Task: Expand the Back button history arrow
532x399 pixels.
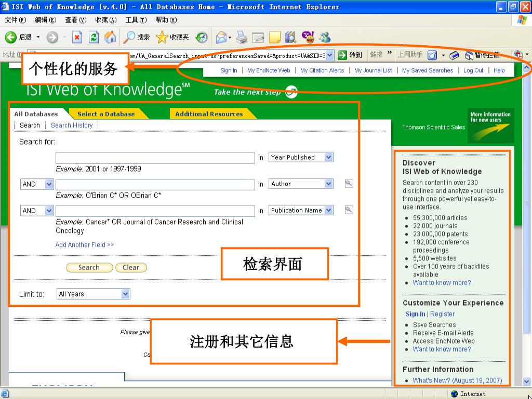Action: pyautogui.click(x=38, y=37)
